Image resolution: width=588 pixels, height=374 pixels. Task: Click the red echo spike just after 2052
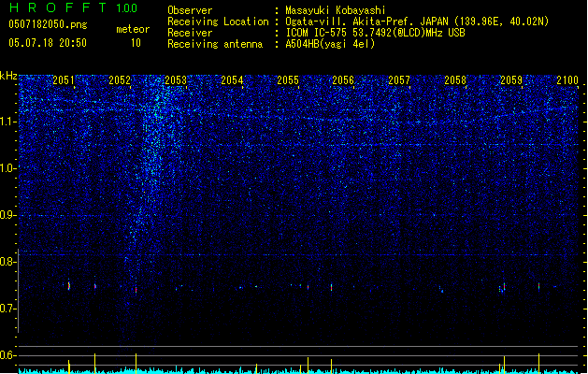pyautogui.click(x=136, y=290)
